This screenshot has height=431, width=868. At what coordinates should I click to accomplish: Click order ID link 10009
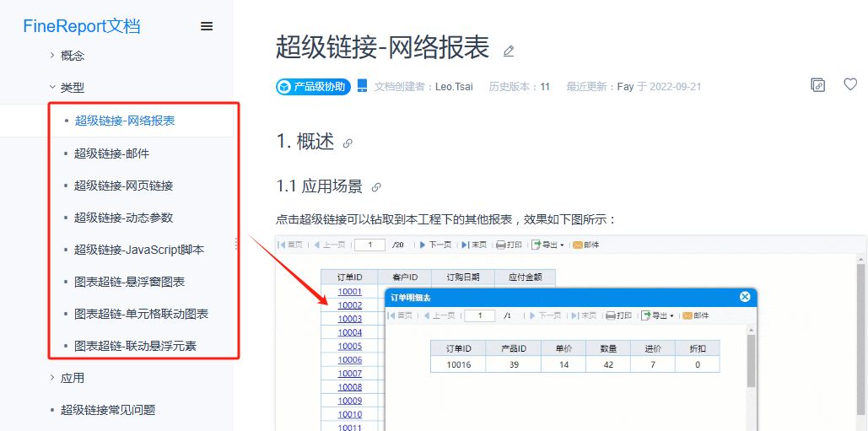point(349,401)
